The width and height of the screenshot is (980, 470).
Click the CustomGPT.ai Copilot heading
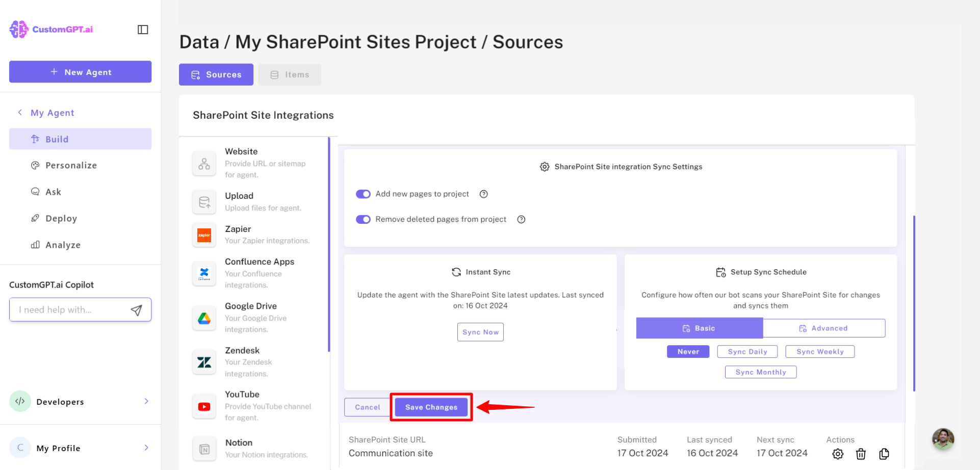[51, 284]
